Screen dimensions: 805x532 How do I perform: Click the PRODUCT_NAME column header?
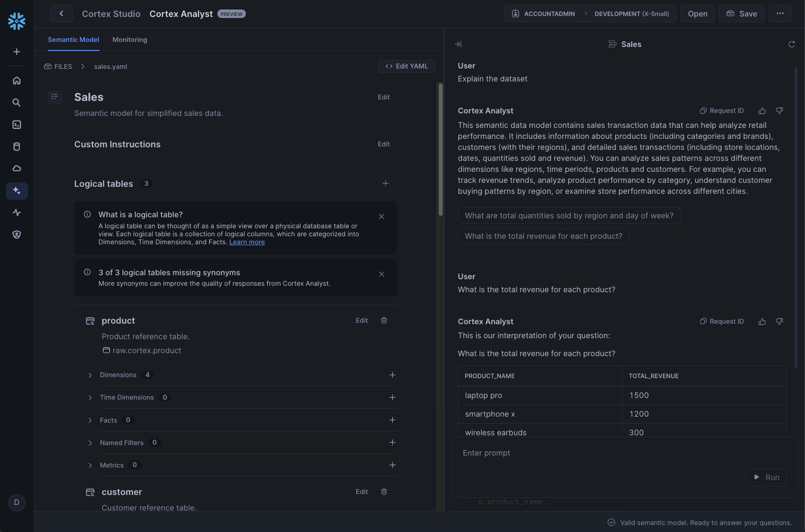pos(540,376)
